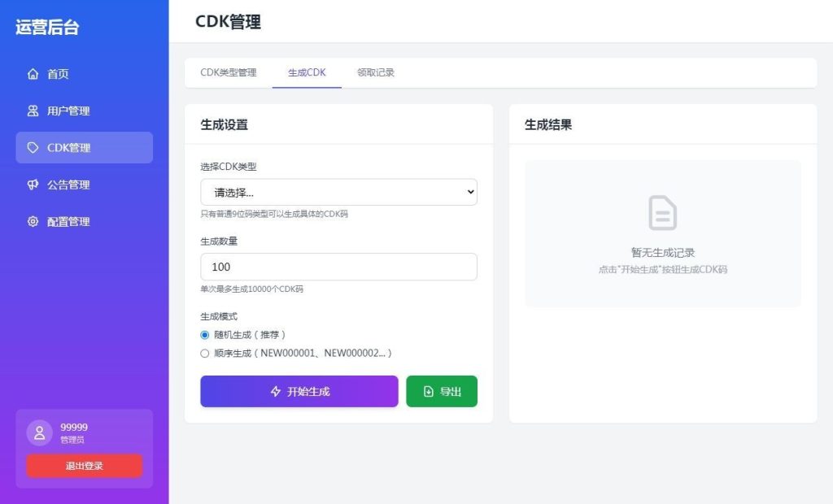Click the dropdown chevron next to 请选择
Image resolution: width=833 pixels, height=504 pixels.
pos(469,192)
